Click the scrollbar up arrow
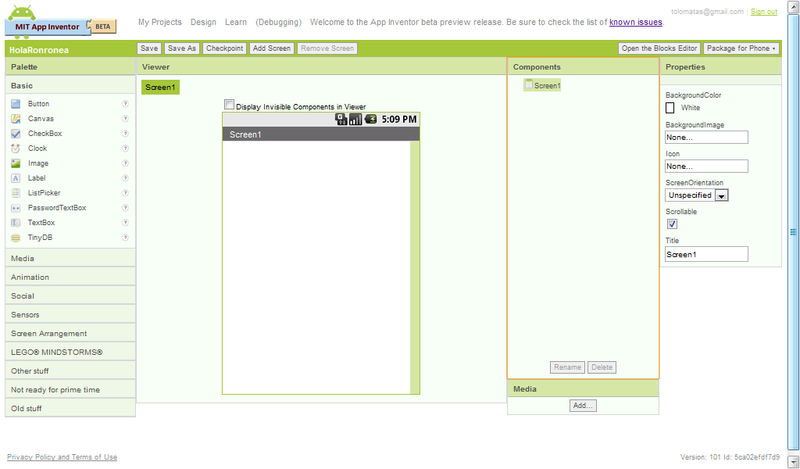The height and width of the screenshot is (469, 800). [793, 7]
